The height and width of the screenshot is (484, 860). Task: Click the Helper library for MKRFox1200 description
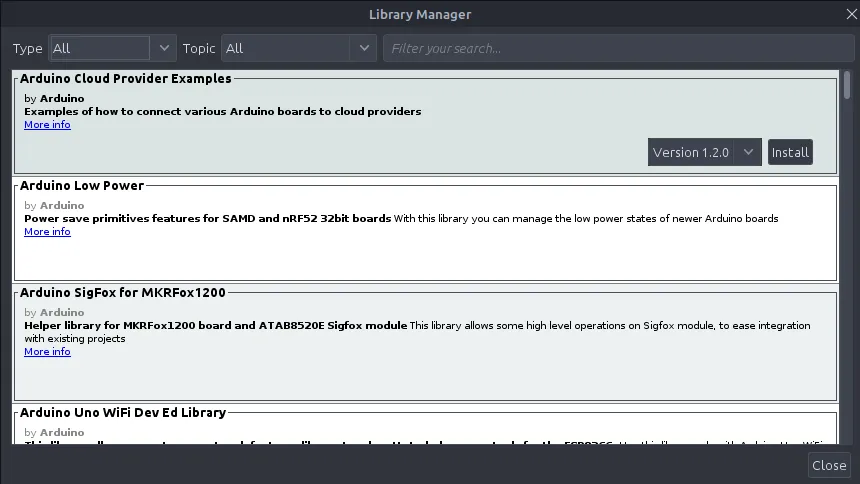[x=216, y=325]
